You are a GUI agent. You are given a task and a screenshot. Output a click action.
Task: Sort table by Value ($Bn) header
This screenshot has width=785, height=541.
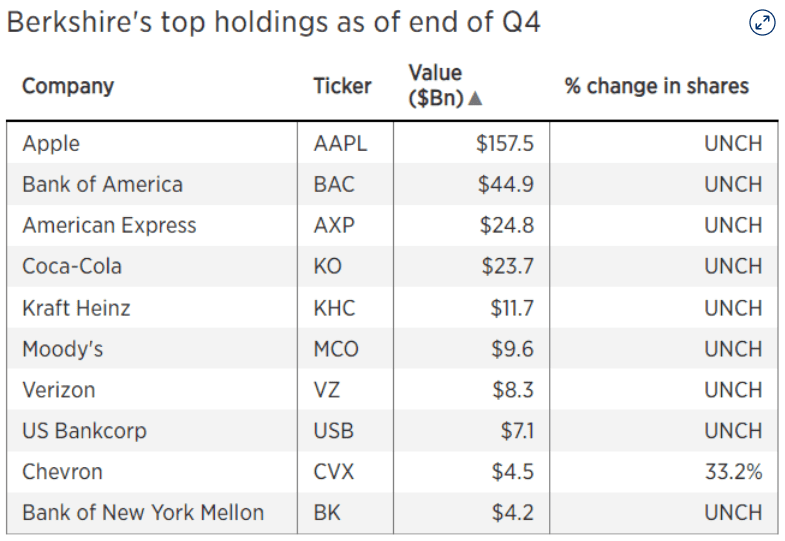pyautogui.click(x=436, y=85)
